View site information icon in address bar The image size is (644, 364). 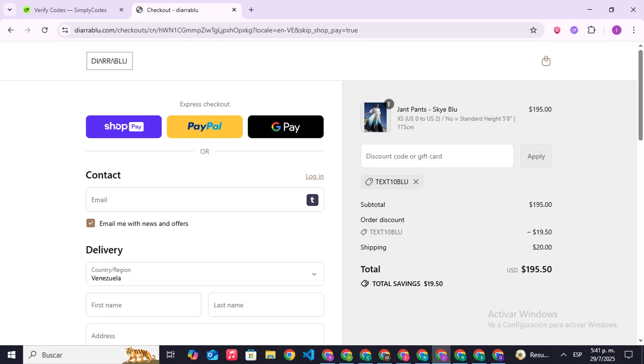pos(65,30)
